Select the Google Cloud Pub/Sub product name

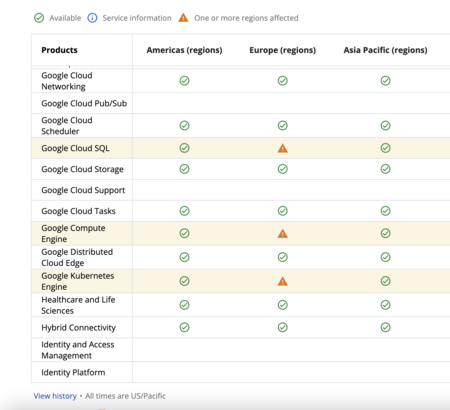84,103
